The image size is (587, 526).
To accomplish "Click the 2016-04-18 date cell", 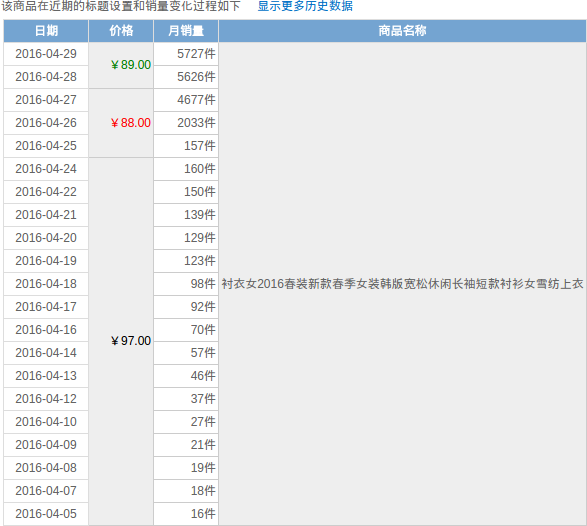I will [46, 284].
